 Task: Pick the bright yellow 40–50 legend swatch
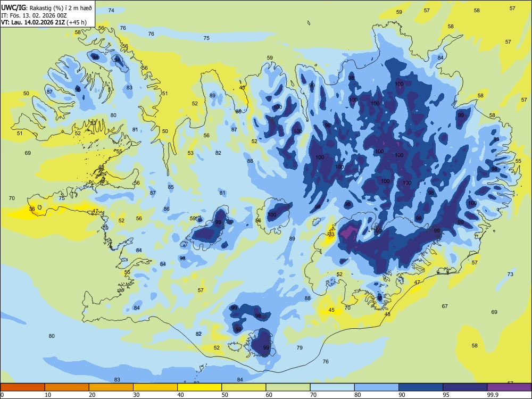click(199, 387)
